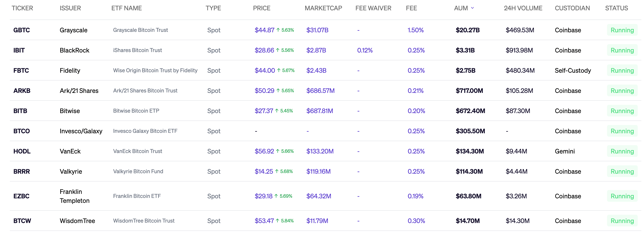Click the green increase arrow on BTCW's price
The image size is (644, 232).
[x=277, y=221]
